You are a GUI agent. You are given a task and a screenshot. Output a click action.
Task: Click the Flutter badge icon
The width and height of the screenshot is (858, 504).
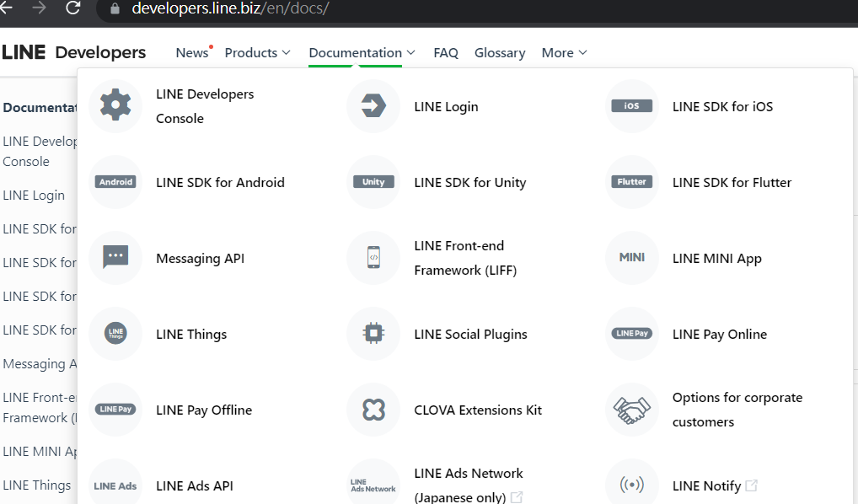coord(631,182)
